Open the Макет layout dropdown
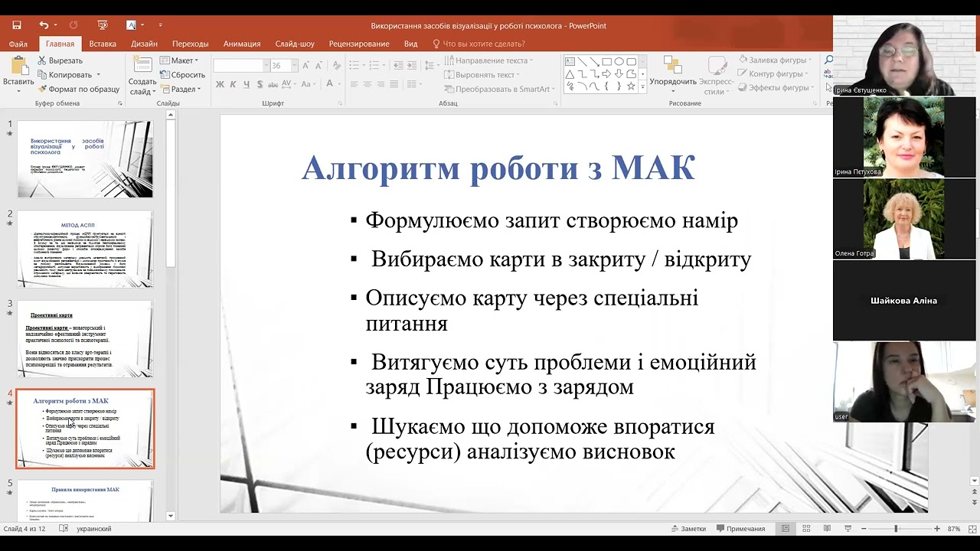 pos(179,60)
